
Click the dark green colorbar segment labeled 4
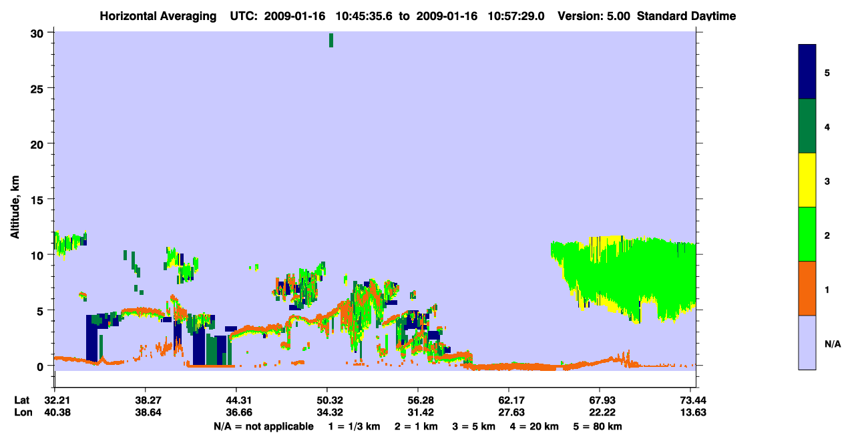coord(807,126)
